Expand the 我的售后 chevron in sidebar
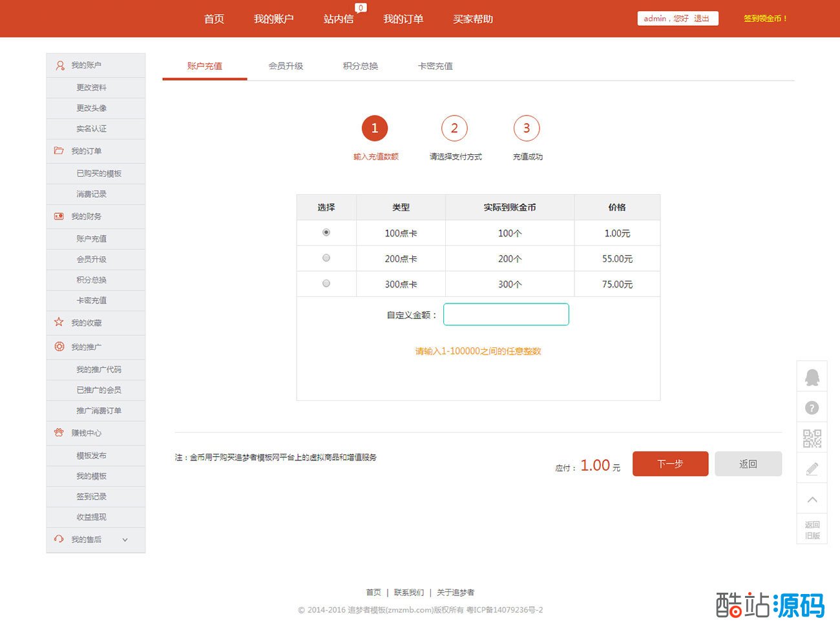The image size is (840, 625). click(x=125, y=540)
